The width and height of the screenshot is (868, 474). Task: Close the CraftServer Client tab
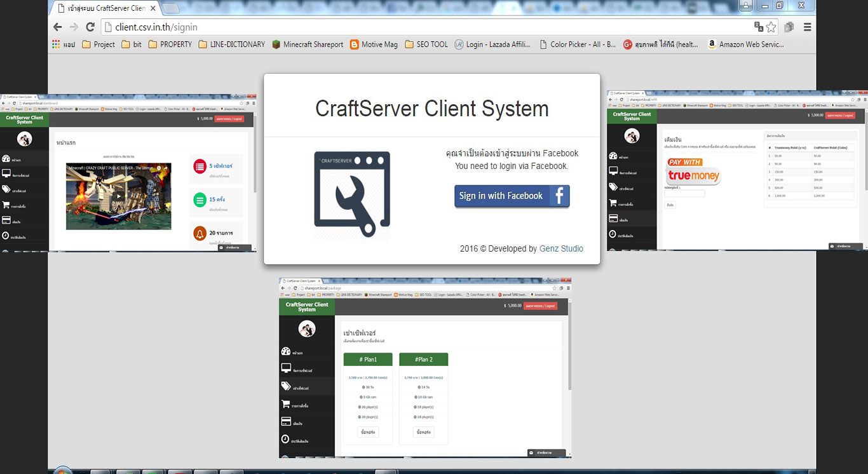pos(153,9)
